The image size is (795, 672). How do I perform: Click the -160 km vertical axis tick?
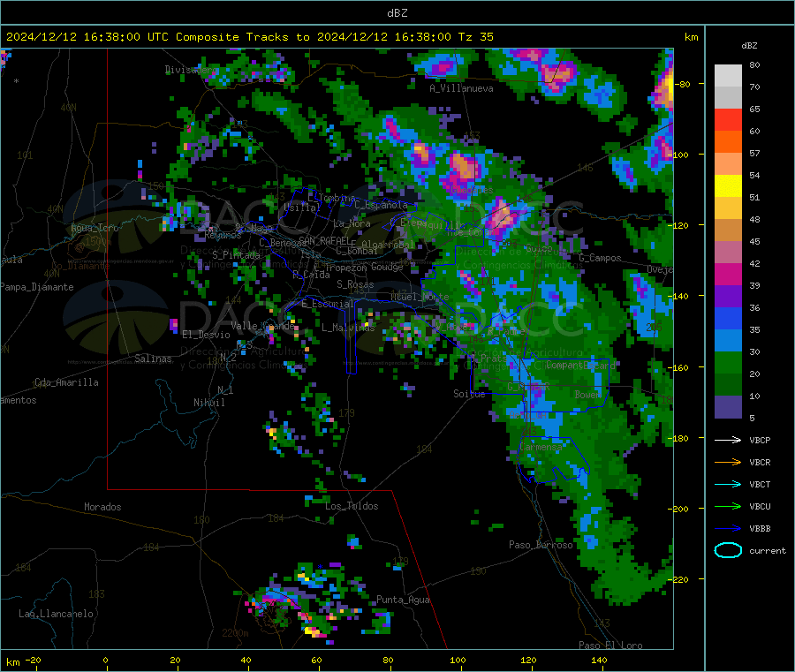click(x=678, y=367)
